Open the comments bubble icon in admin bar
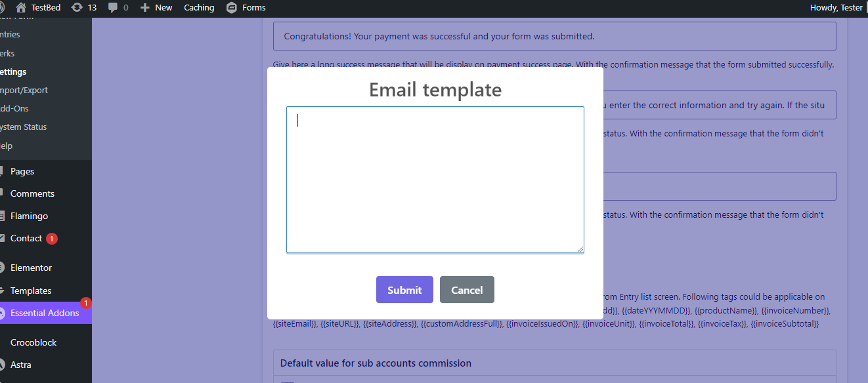 [x=113, y=8]
